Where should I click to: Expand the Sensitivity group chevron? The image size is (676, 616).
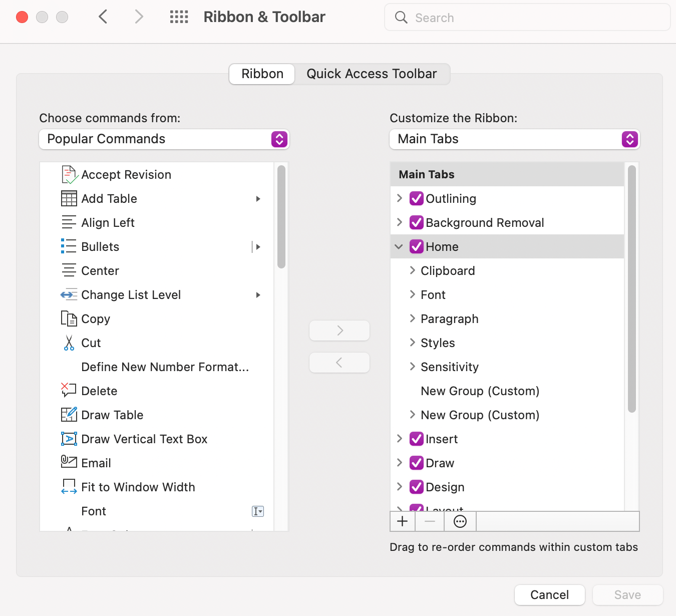click(x=413, y=367)
